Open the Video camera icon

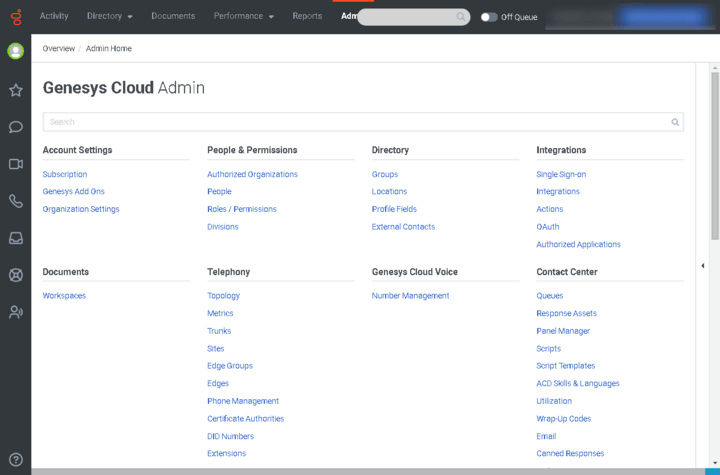pyautogui.click(x=16, y=164)
